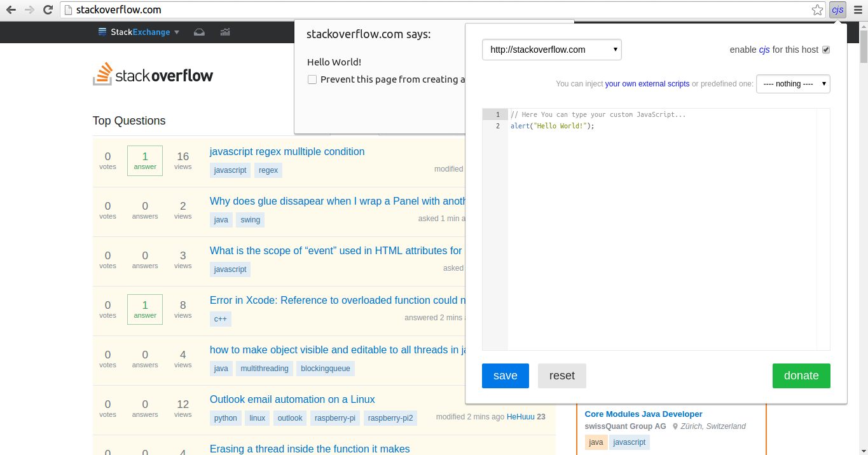Click the 'multithreading' tag
This screenshot has width=868, height=455.
pyautogui.click(x=265, y=369)
